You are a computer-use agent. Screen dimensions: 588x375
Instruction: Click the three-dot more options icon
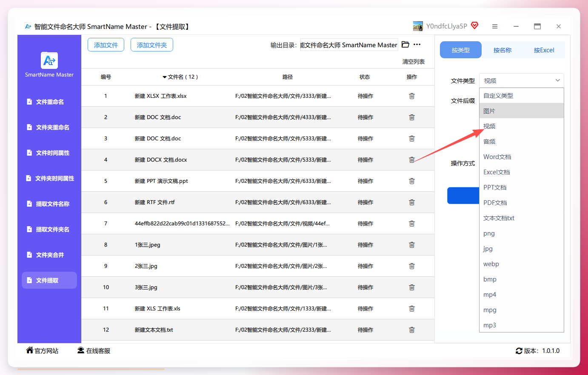(417, 45)
